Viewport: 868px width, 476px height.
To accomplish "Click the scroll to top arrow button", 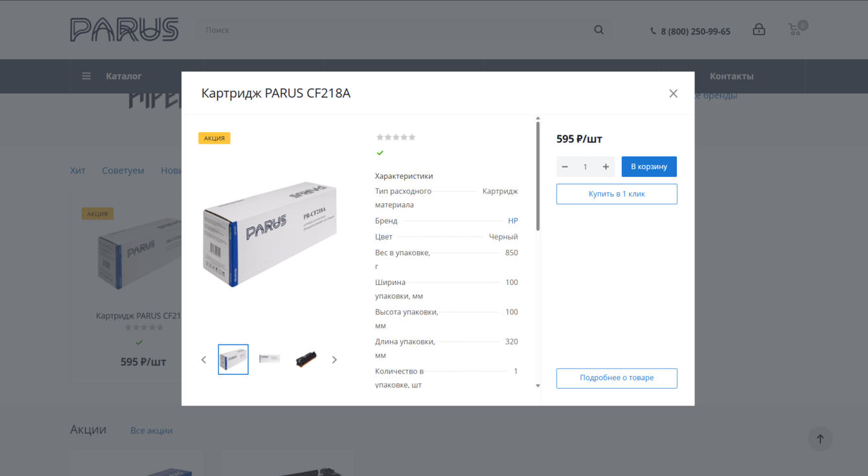I will coord(820,439).
